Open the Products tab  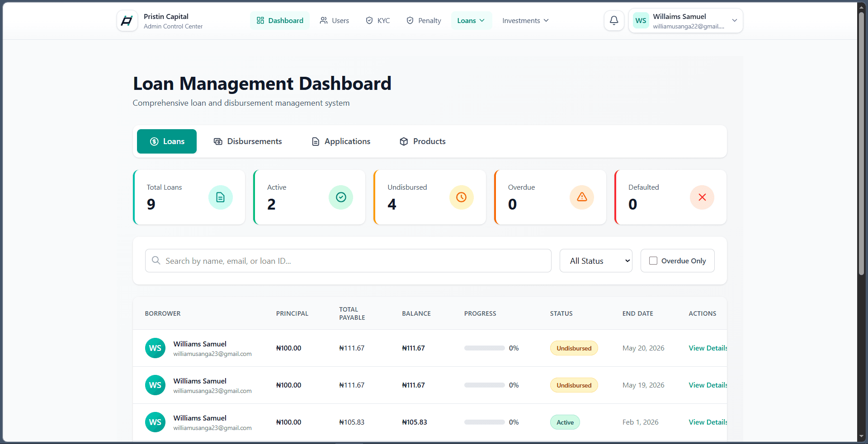coord(423,141)
